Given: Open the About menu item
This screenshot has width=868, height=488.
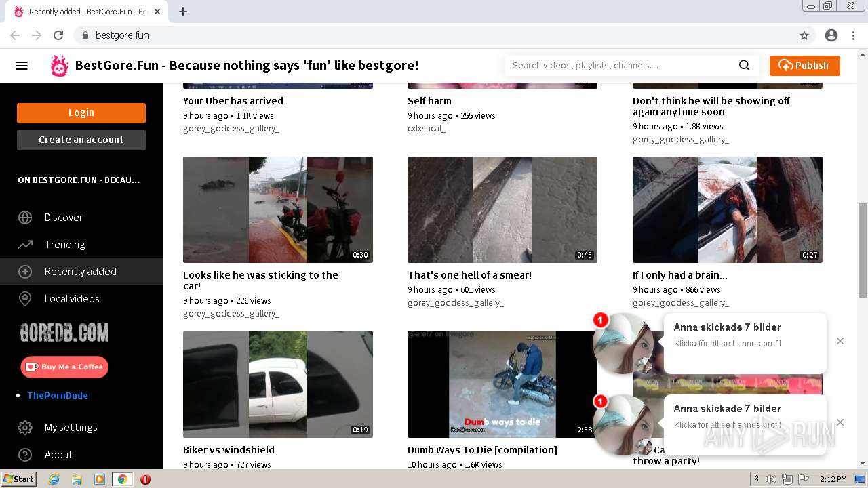Looking at the screenshot, I should (81, 455).
